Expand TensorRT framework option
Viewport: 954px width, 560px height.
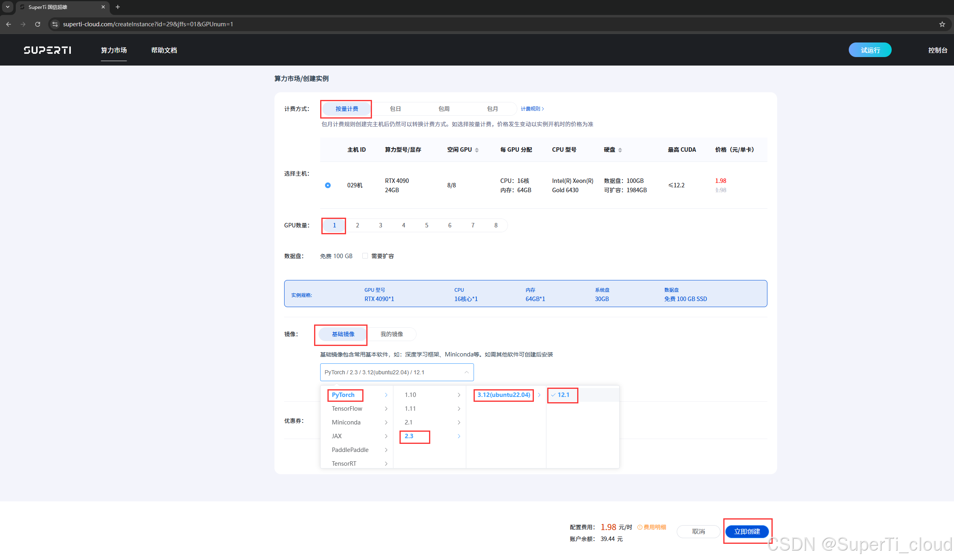pyautogui.click(x=357, y=463)
